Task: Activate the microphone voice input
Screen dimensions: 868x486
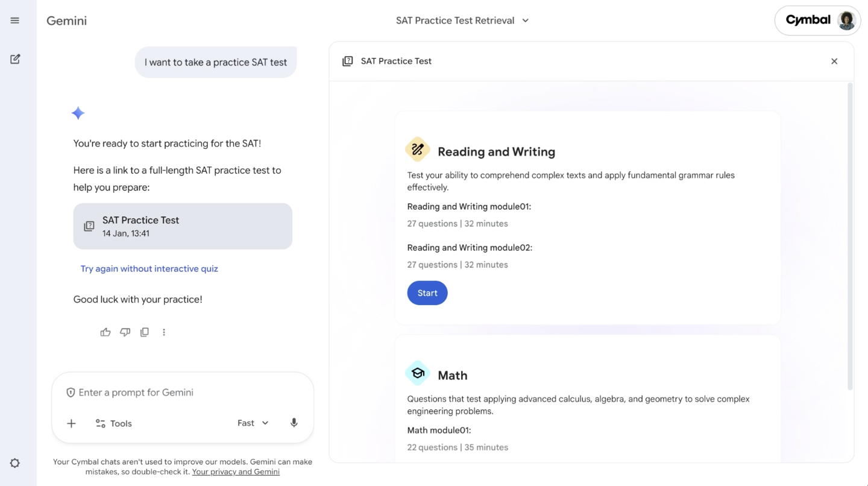Action: pos(294,423)
